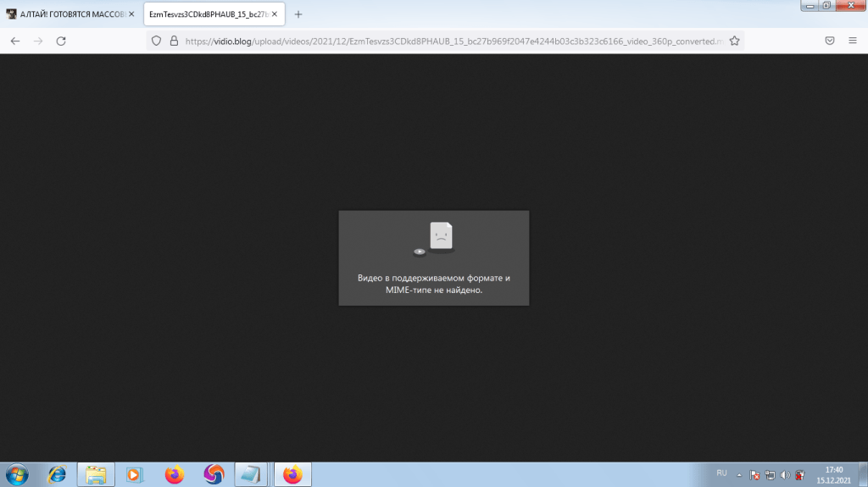Screen dimensions: 868x487
Task: Bookmark this page with the star icon
Action: point(734,41)
